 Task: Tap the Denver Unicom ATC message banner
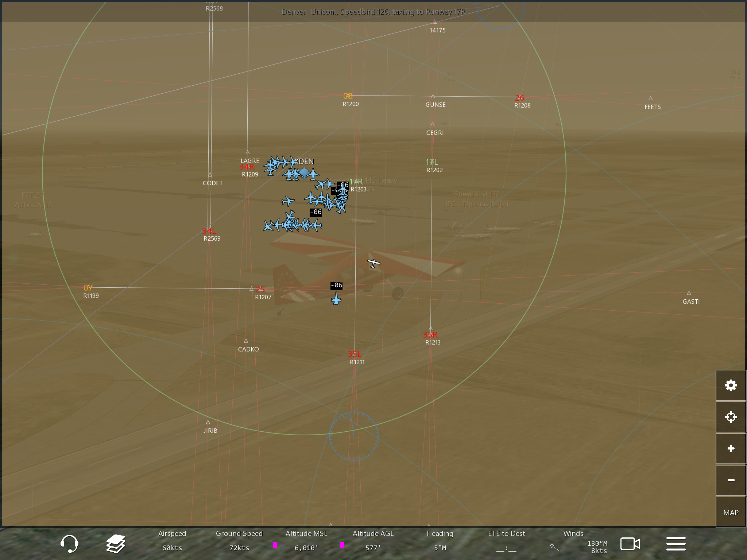click(373, 12)
